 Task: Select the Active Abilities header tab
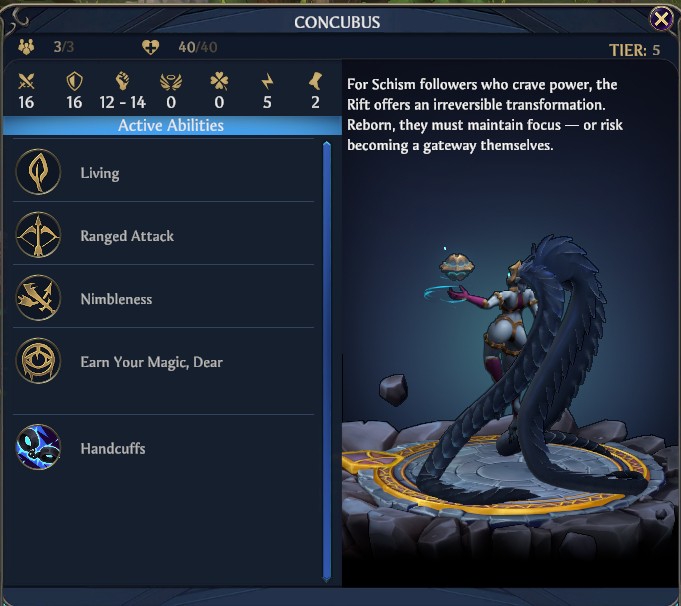click(x=172, y=126)
